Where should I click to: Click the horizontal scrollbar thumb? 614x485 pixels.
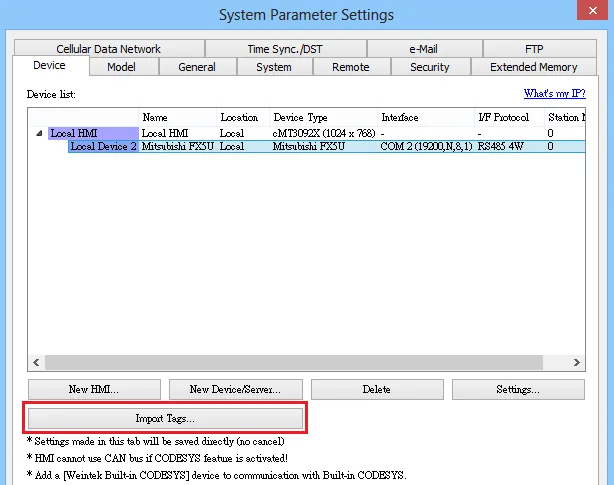tap(294, 362)
